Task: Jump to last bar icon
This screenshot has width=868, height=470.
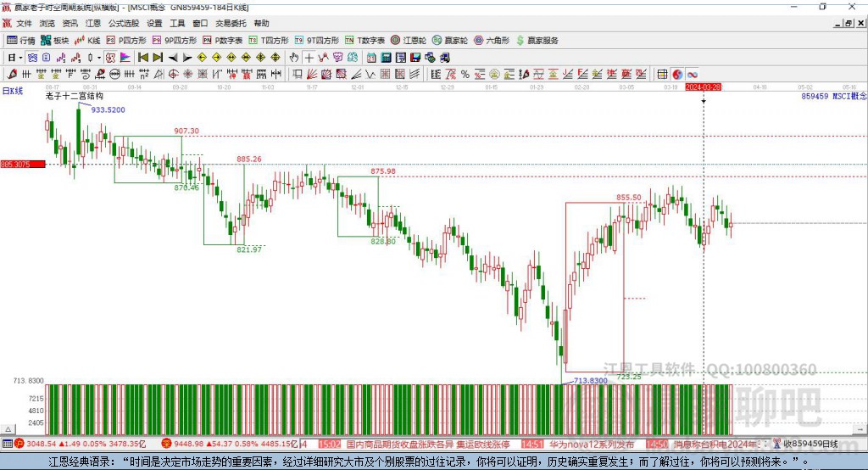Action: [x=158, y=58]
